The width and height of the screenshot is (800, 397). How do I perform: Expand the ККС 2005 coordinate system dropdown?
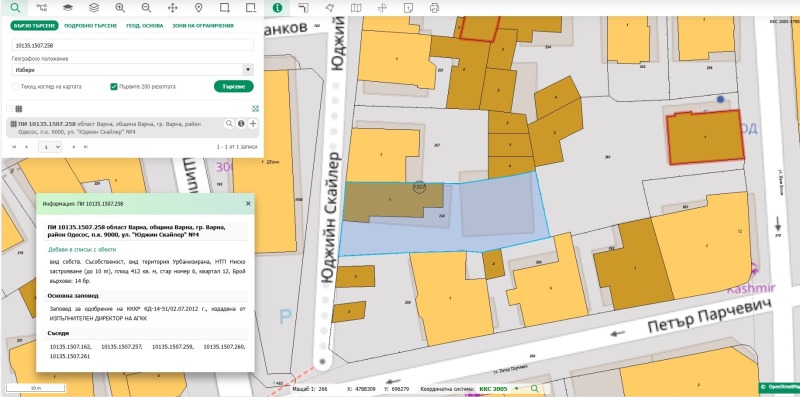(x=516, y=389)
